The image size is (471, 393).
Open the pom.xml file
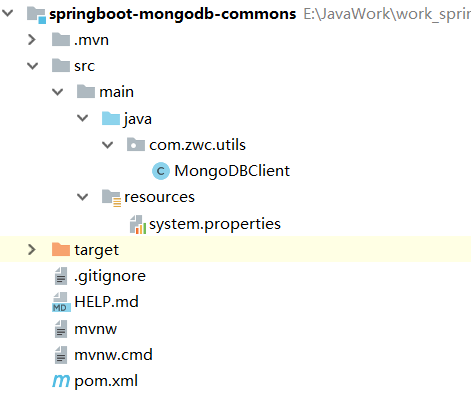106,381
